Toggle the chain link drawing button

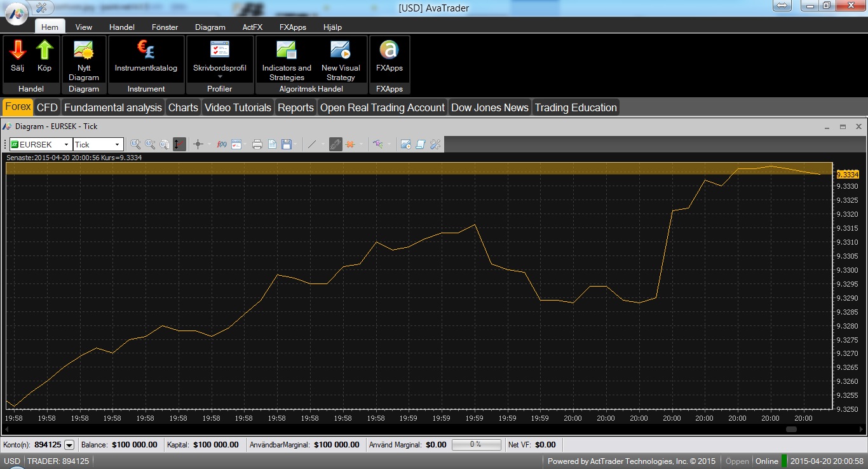(336, 144)
